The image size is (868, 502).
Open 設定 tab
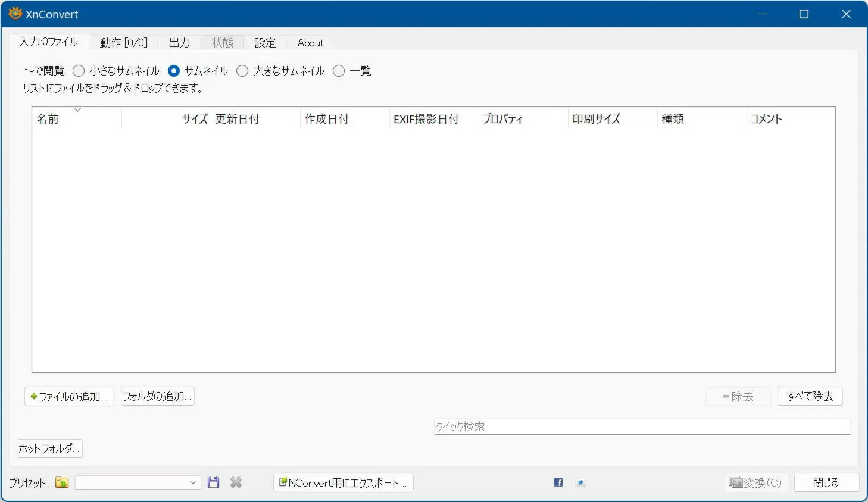pyautogui.click(x=265, y=43)
